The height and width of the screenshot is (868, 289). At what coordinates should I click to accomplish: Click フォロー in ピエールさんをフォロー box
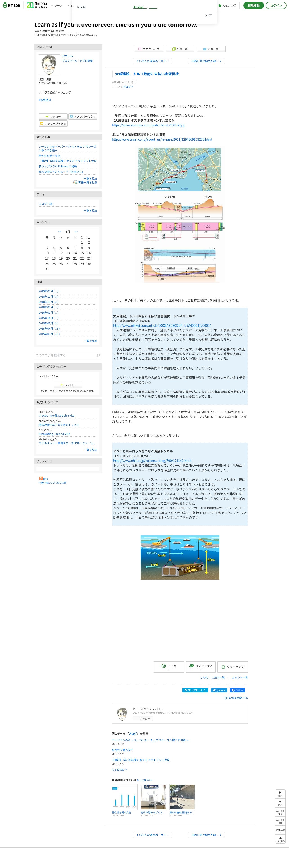143,718
